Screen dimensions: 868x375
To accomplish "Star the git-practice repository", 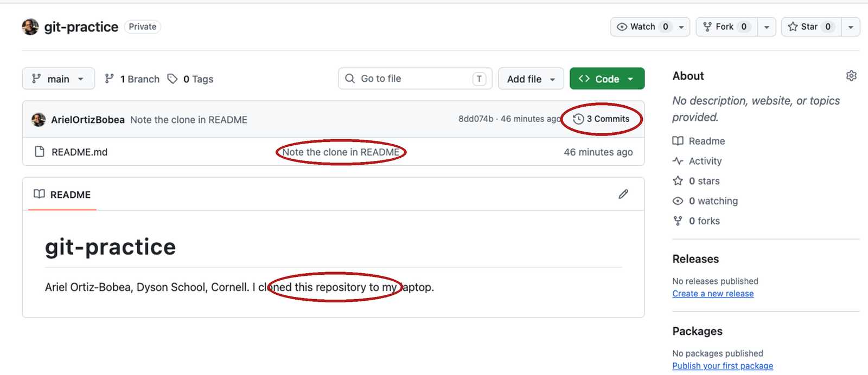I will coord(811,27).
